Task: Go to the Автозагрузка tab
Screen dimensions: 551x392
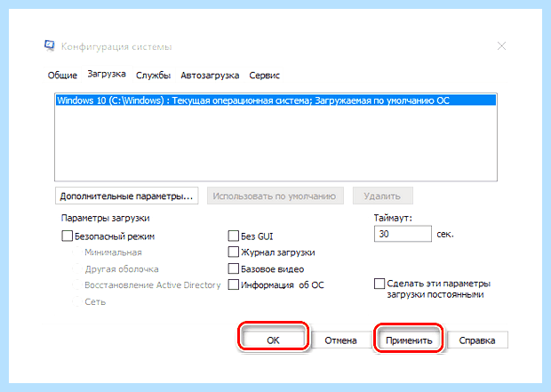Action: (210, 76)
